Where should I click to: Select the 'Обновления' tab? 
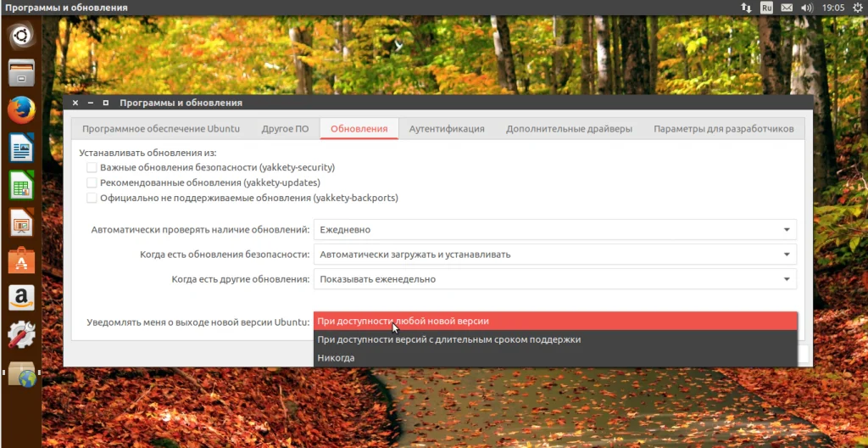[x=359, y=129]
